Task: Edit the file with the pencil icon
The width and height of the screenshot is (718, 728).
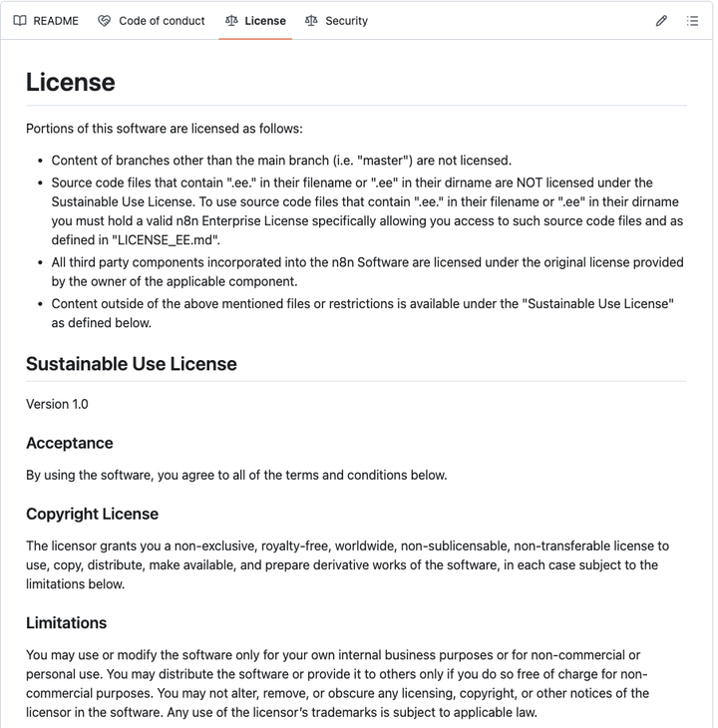Action: (661, 21)
